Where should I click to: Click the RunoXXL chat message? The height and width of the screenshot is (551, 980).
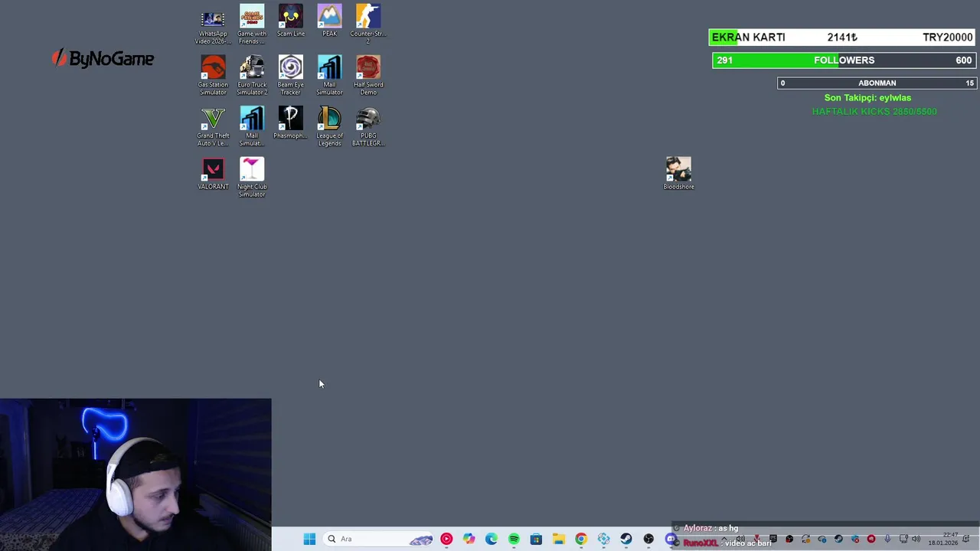pyautogui.click(x=727, y=543)
